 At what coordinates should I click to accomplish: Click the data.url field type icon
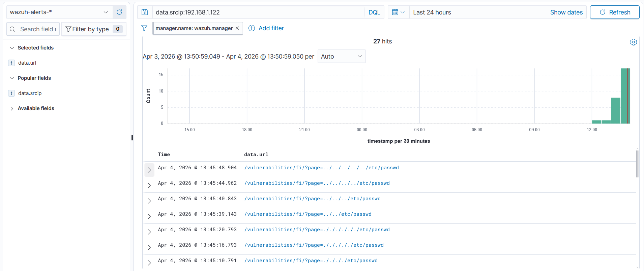11,63
